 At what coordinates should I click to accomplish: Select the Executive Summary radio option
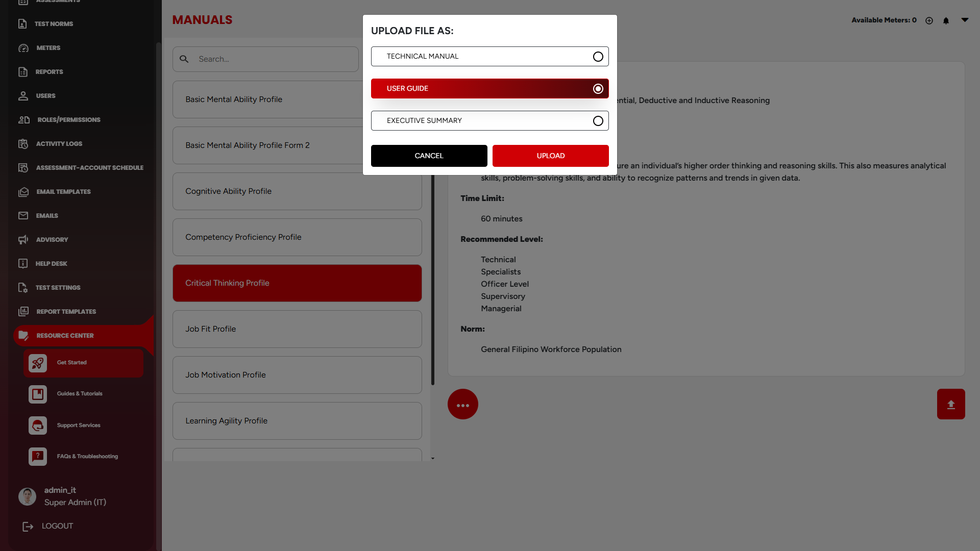coord(598,121)
